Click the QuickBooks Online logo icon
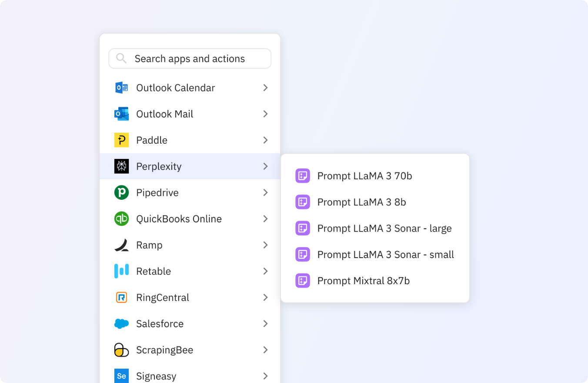Viewport: 588px width, 383px height. tap(121, 218)
